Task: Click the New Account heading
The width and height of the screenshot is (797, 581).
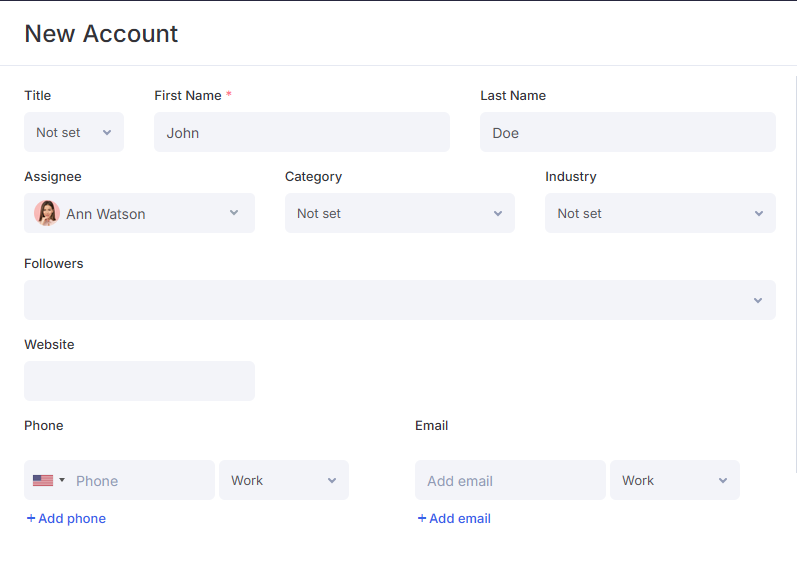Action: click(101, 34)
